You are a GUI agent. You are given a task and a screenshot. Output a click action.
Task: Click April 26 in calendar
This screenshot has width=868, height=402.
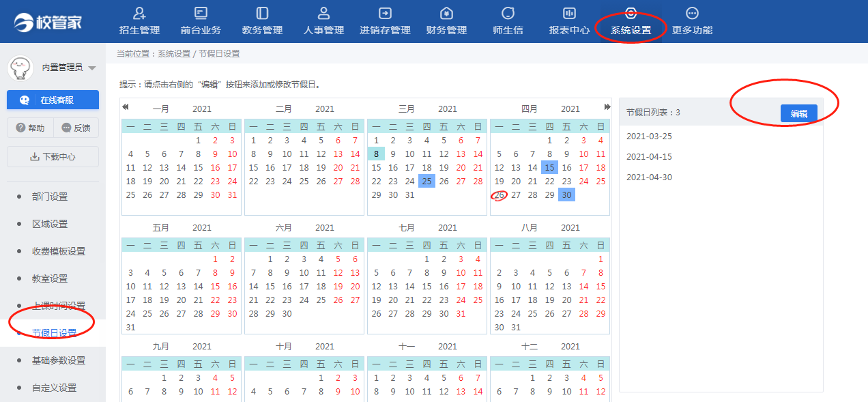pos(499,195)
